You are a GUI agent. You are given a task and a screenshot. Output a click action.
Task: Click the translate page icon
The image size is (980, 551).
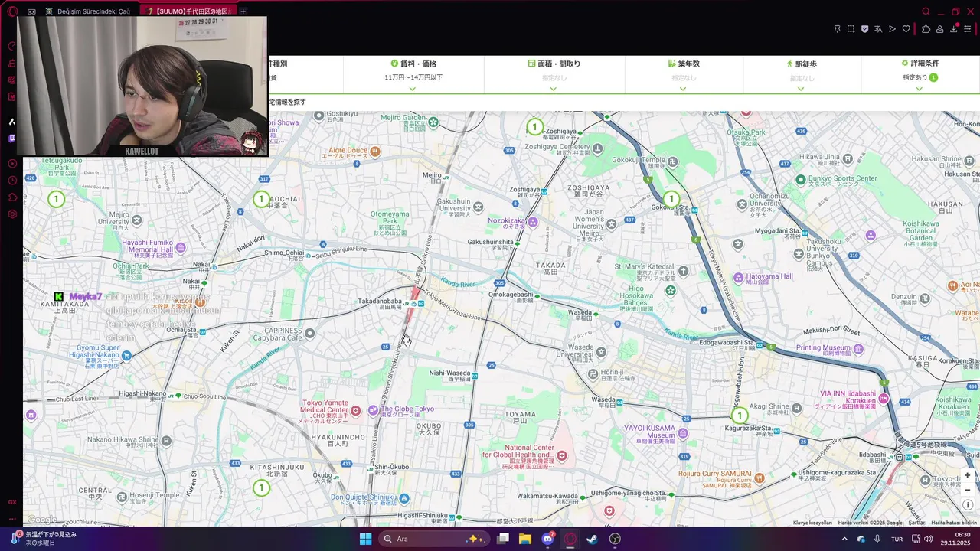(878, 29)
